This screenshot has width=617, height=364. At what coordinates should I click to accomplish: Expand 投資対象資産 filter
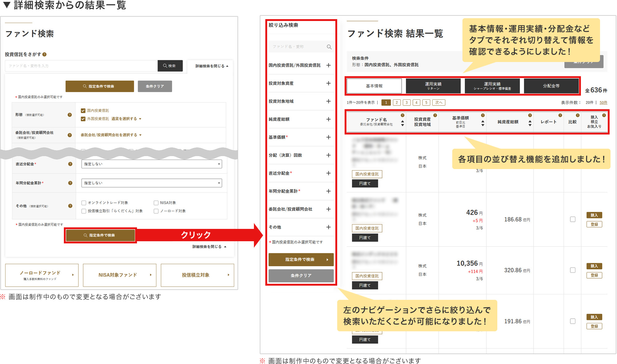[x=329, y=83]
